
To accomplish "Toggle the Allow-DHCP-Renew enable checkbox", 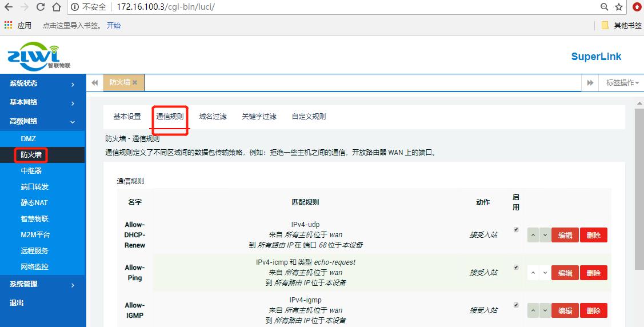I will click(x=516, y=230).
